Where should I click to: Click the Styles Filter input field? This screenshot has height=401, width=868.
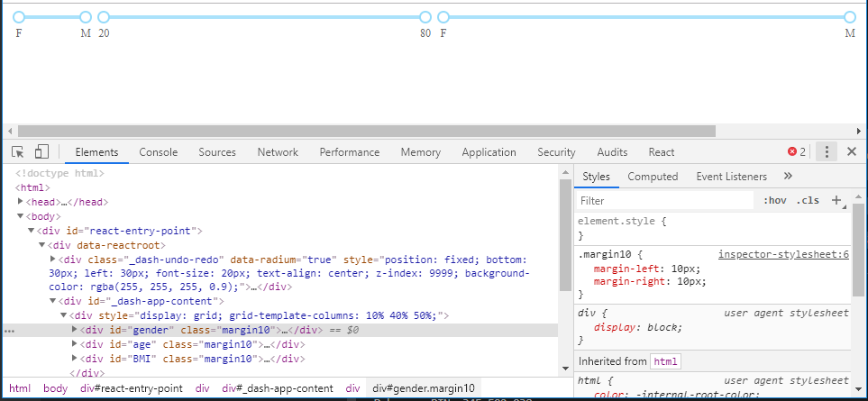pos(665,201)
